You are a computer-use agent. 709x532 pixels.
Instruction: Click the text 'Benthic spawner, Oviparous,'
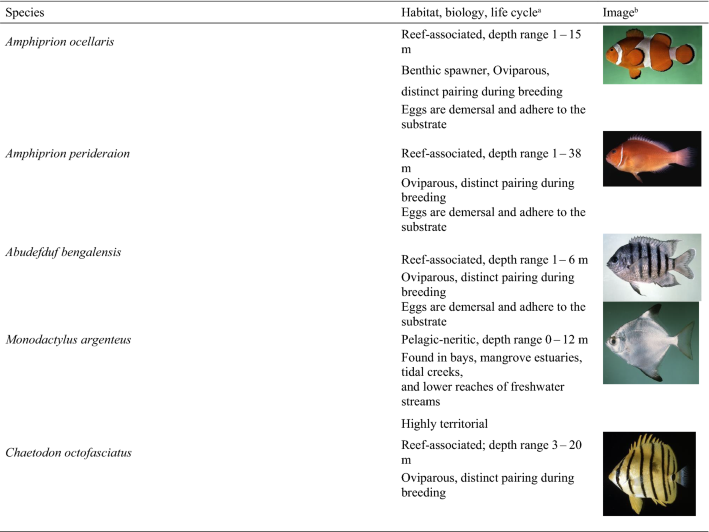coord(475,71)
